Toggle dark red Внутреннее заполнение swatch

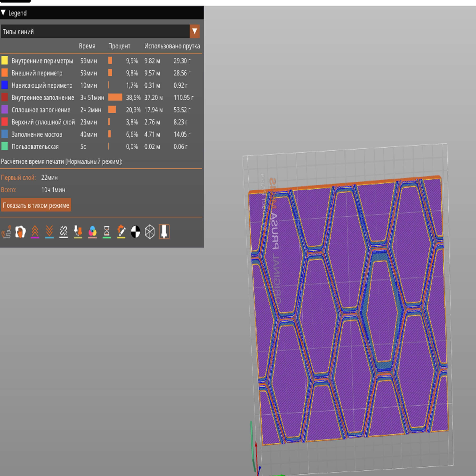(x=5, y=97)
